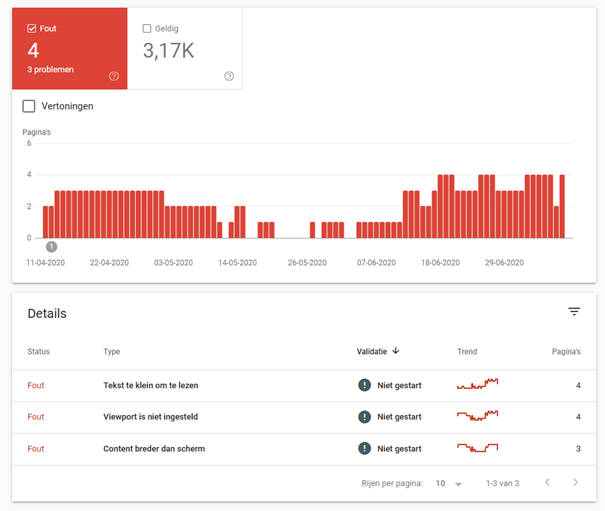Select the red Fout tab card
Screen dimensions: 605x511
click(69, 49)
